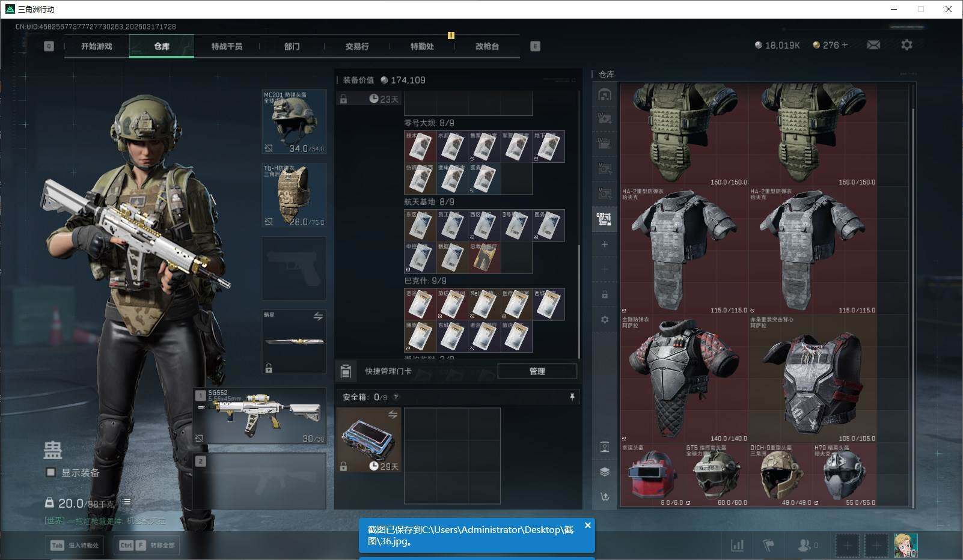Select the gold keycard in 航天基地 row
The width and height of the screenshot is (963, 560).
point(485,257)
